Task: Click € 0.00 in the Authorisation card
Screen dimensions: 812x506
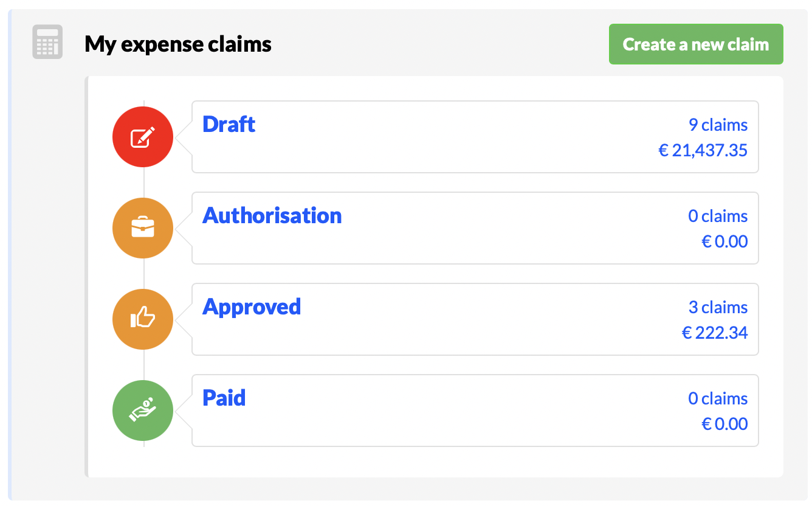Action: (724, 241)
